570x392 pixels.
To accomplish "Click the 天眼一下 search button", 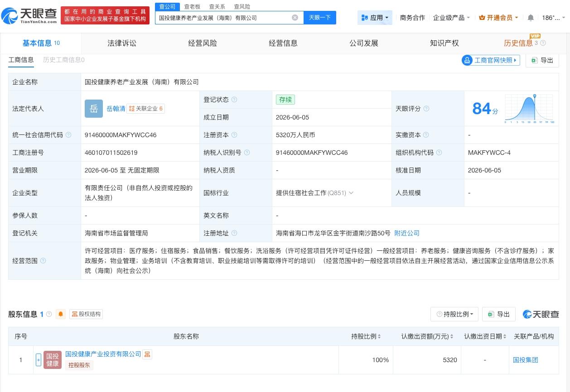I will tap(320, 18).
